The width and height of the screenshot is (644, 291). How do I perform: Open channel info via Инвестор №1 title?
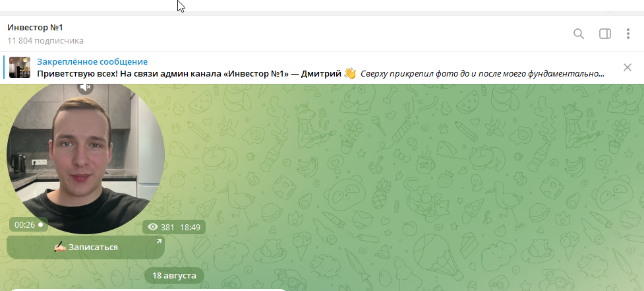[35, 28]
